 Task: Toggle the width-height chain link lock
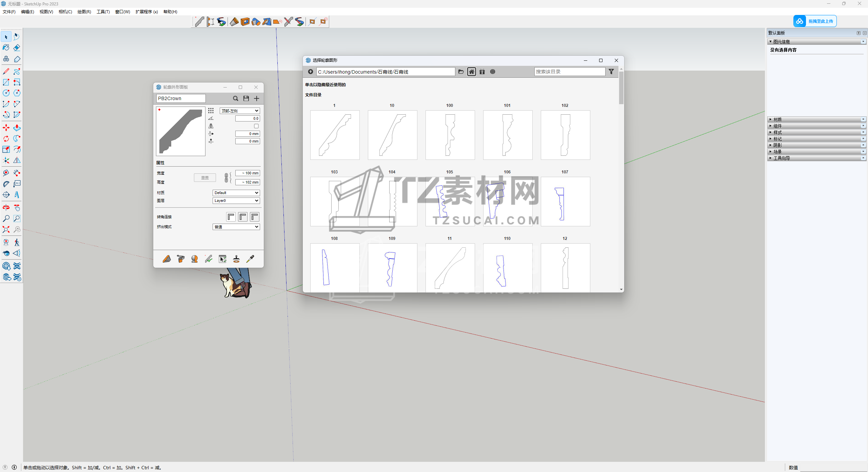(x=227, y=177)
